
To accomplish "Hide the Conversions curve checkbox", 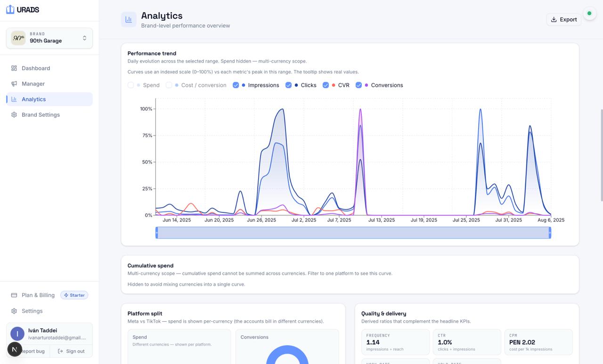I will click(x=359, y=85).
